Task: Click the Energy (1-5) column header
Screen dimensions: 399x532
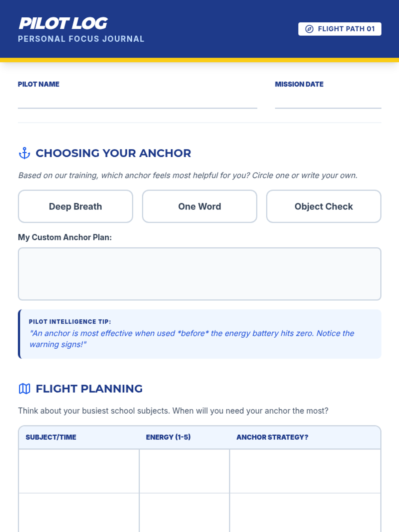Action: click(168, 437)
